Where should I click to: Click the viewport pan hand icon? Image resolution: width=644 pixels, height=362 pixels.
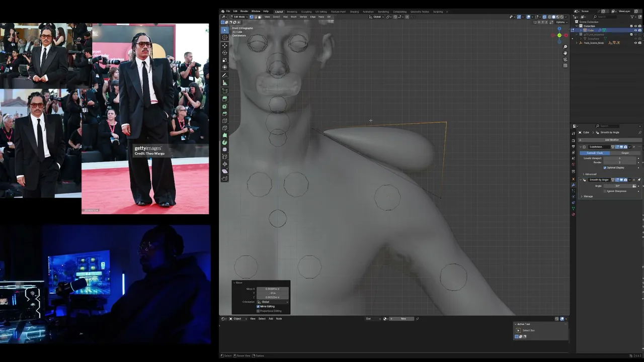(x=566, y=53)
